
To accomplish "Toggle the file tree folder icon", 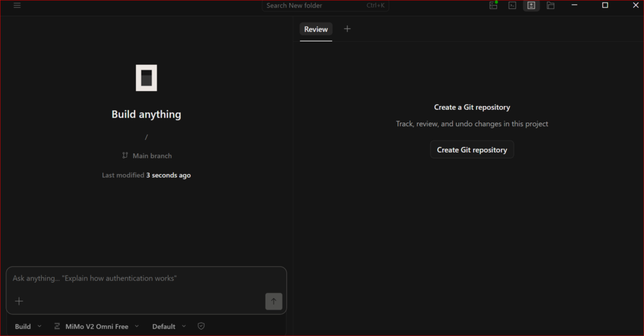I will pyautogui.click(x=550, y=6).
